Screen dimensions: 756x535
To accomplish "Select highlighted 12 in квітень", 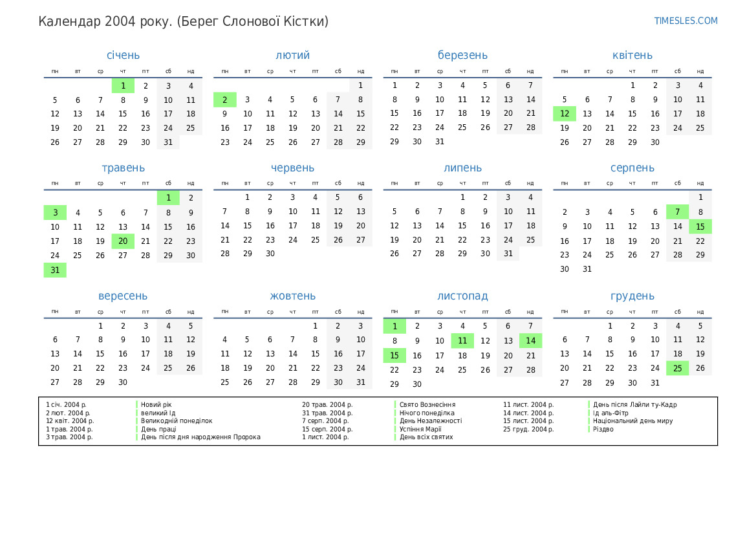I will coord(564,114).
